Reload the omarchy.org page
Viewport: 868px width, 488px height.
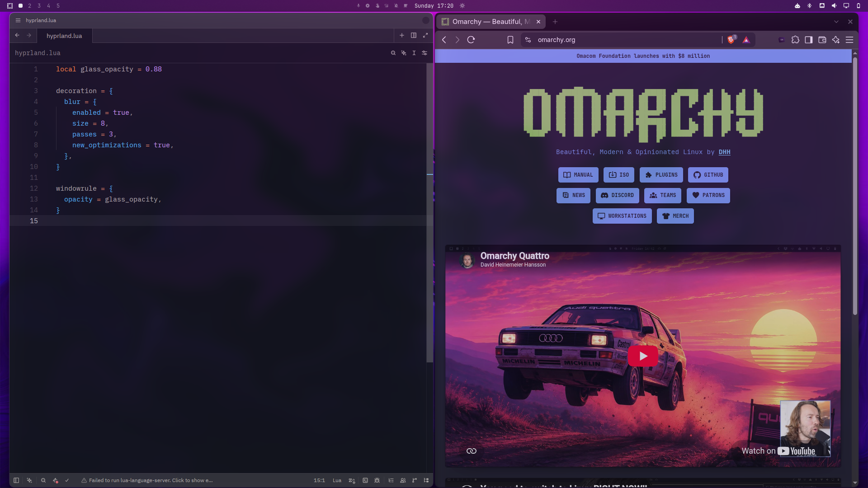[471, 40]
